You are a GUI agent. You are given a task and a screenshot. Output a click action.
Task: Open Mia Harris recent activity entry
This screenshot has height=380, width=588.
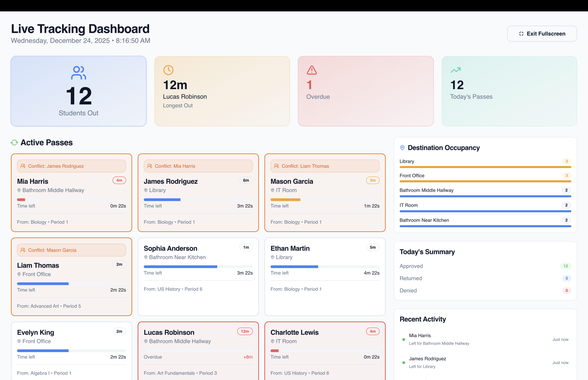[485, 339]
